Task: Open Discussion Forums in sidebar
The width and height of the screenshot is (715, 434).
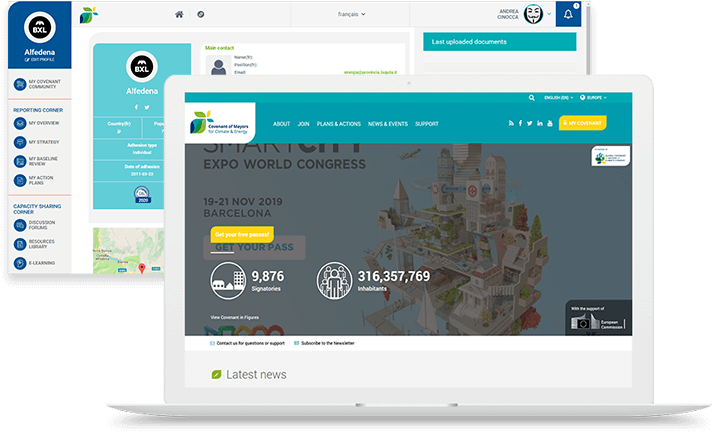Action: tap(43, 225)
